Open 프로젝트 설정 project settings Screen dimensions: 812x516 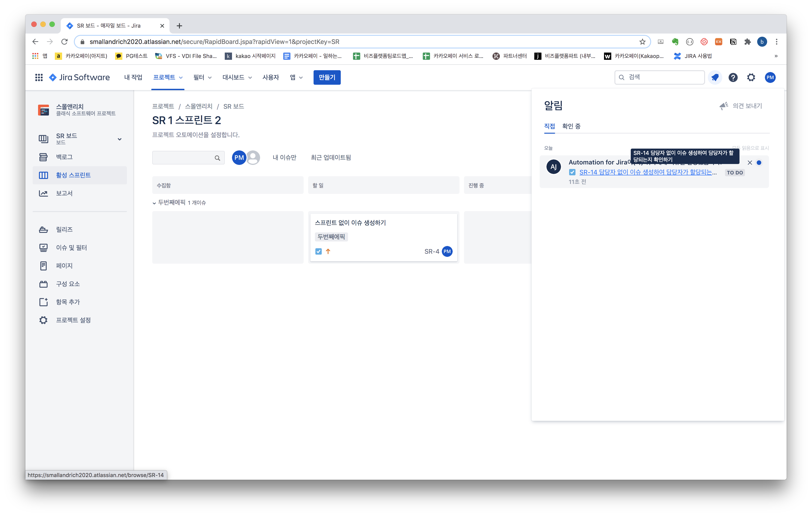click(x=73, y=320)
